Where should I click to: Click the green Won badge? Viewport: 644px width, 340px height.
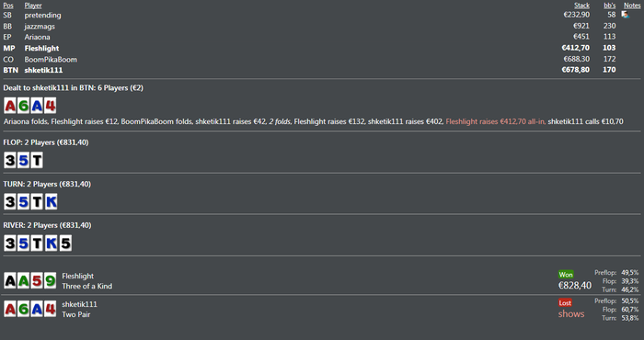click(566, 275)
